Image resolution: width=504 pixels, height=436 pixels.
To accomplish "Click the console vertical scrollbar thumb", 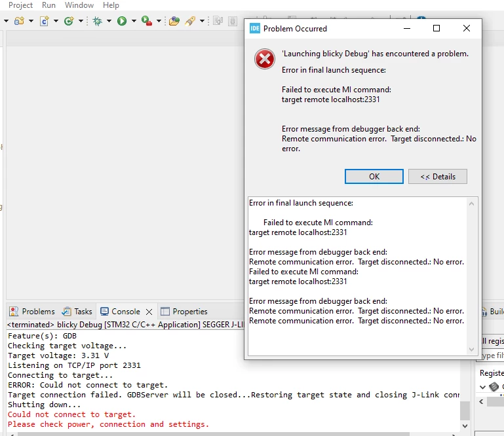I will pos(465,410).
